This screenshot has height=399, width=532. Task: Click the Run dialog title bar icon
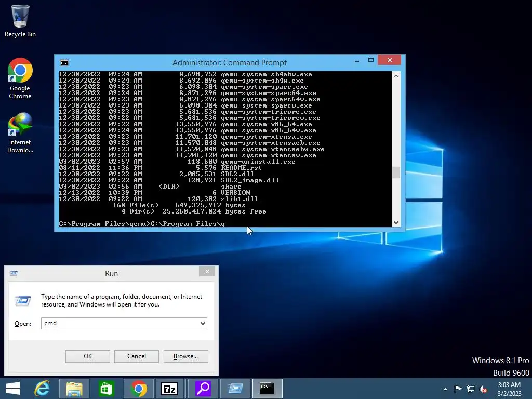click(14, 273)
